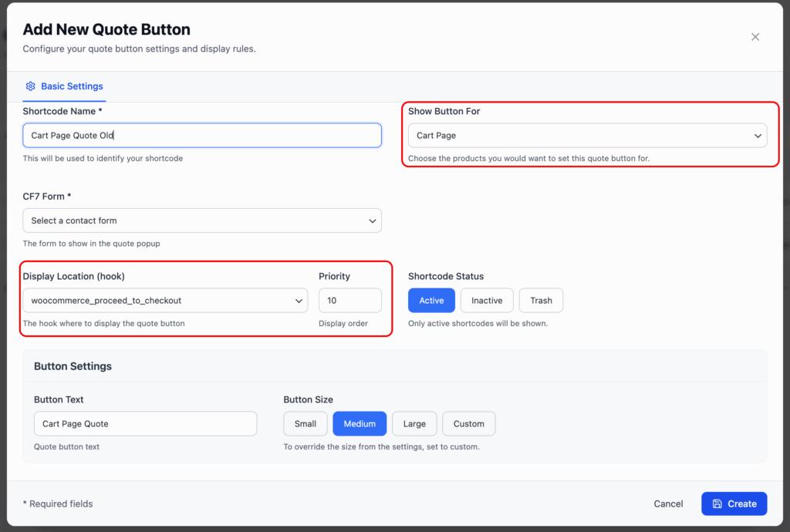Expand the CF7 Form contact form dropdown

pyautogui.click(x=202, y=221)
